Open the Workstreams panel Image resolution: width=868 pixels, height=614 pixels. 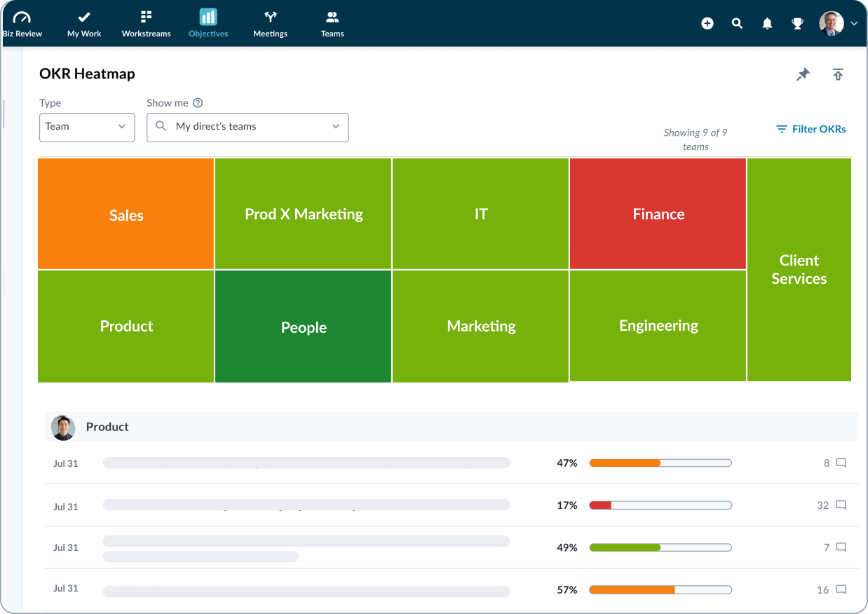(x=146, y=23)
